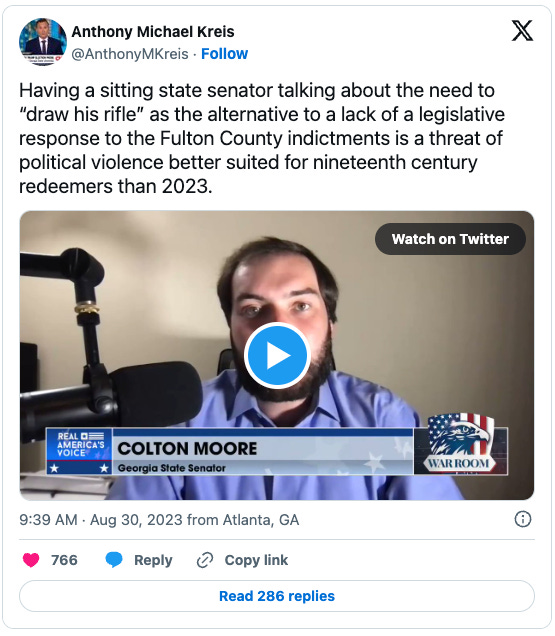Open the @AnthonyMKreis handle link
This screenshot has width=555, height=636.
[130, 54]
